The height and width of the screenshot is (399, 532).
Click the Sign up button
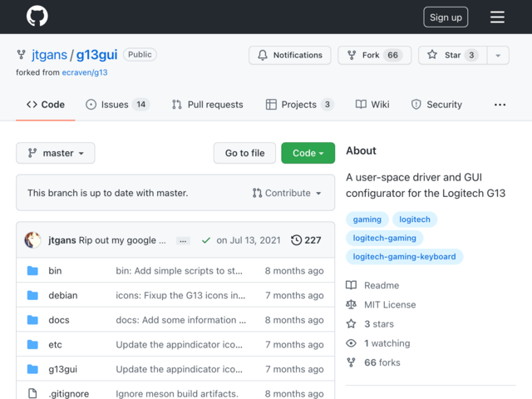pyautogui.click(x=446, y=17)
